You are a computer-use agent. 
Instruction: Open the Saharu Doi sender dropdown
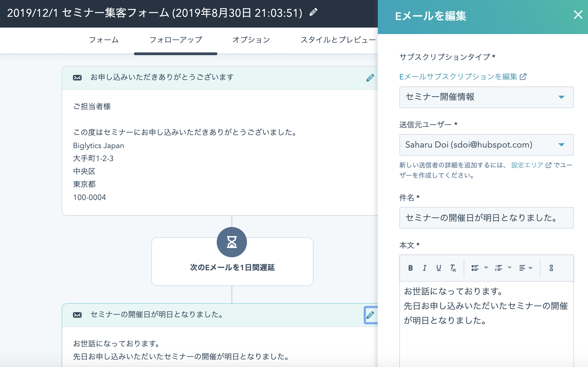point(486,145)
